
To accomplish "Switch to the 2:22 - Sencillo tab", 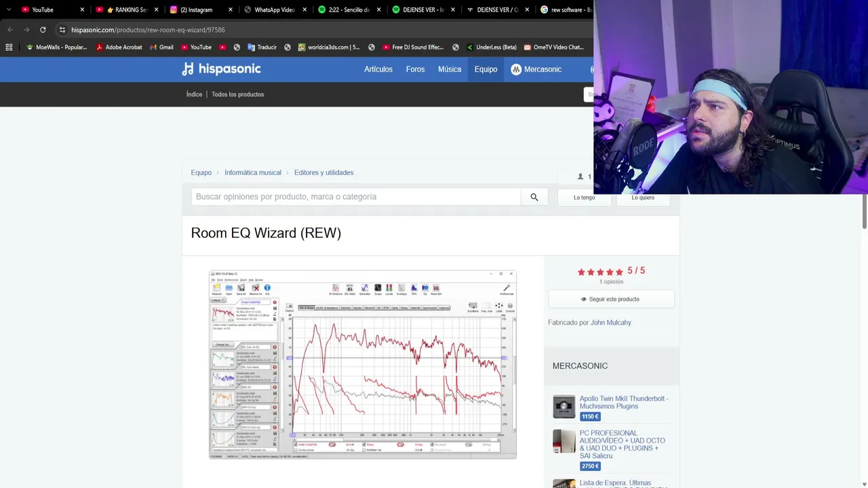I will (x=349, y=9).
